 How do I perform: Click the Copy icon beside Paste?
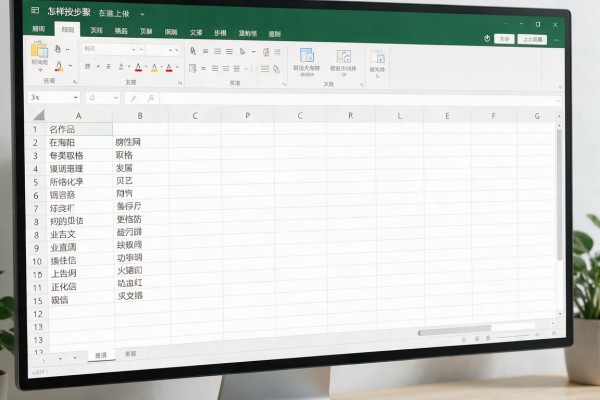tap(58, 49)
